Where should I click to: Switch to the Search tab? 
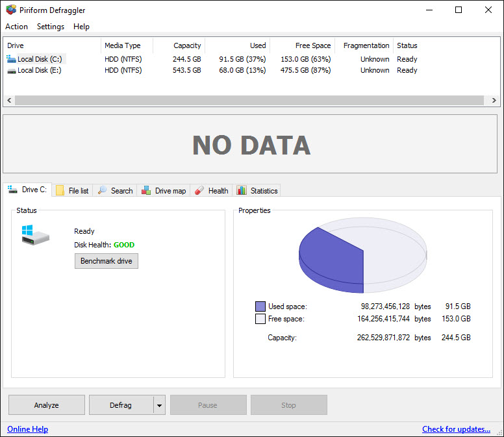tap(116, 190)
